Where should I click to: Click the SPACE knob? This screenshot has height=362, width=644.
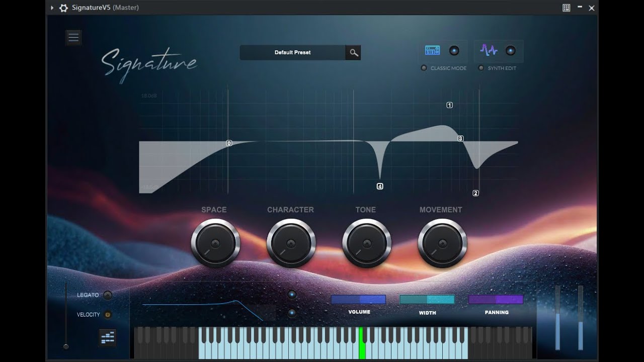tap(215, 243)
